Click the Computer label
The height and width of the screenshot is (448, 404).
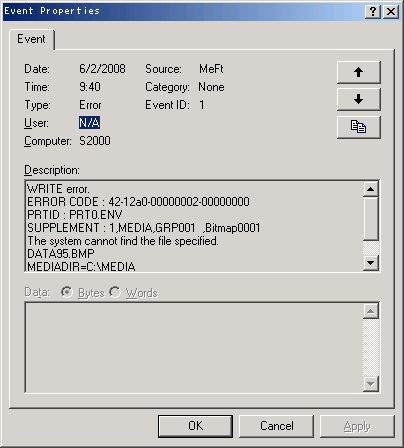tap(48, 141)
